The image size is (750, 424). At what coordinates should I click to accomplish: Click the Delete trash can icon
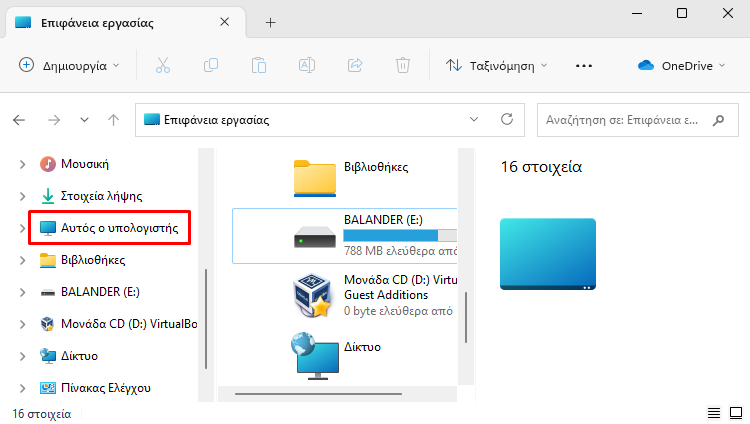(403, 65)
